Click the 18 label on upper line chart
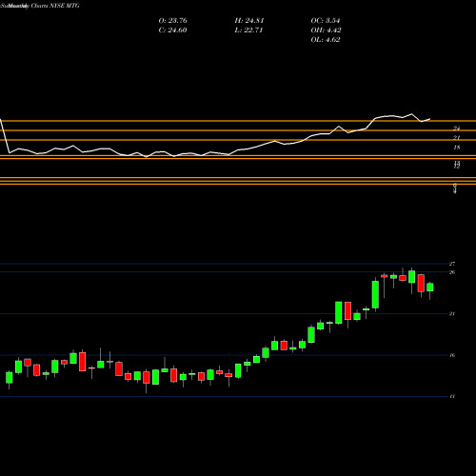Viewport: 476px width, 476px height. (457, 148)
